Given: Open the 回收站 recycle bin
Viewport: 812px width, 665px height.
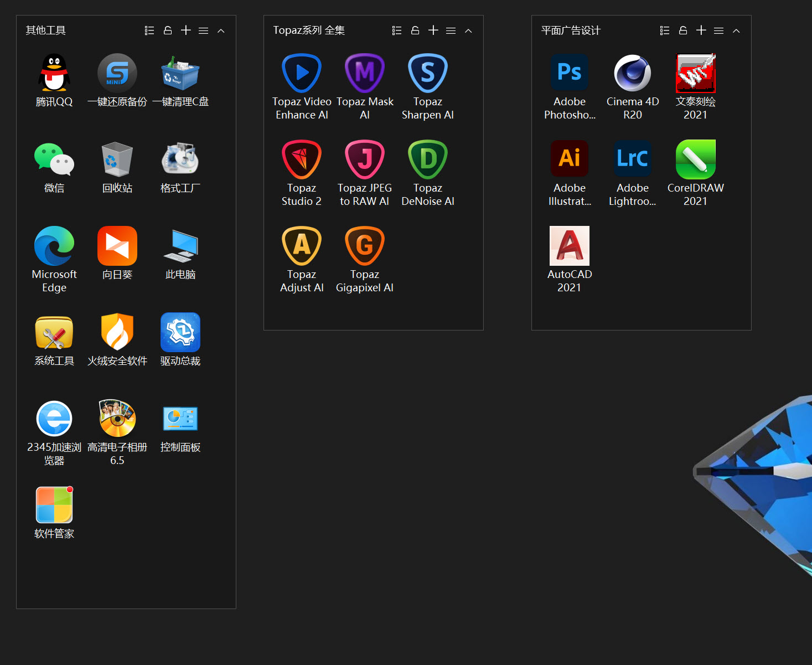Looking at the screenshot, I should coord(117,159).
